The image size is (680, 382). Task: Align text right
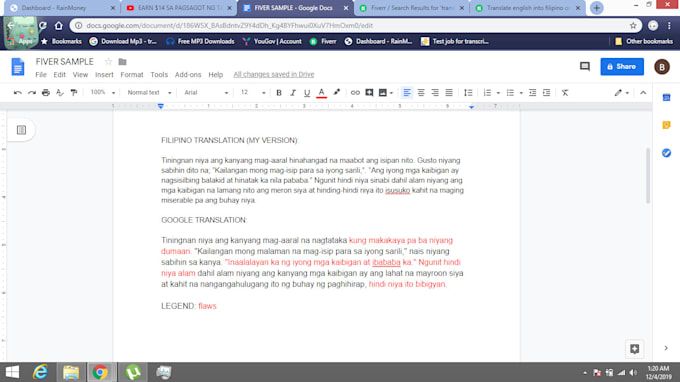coord(435,92)
